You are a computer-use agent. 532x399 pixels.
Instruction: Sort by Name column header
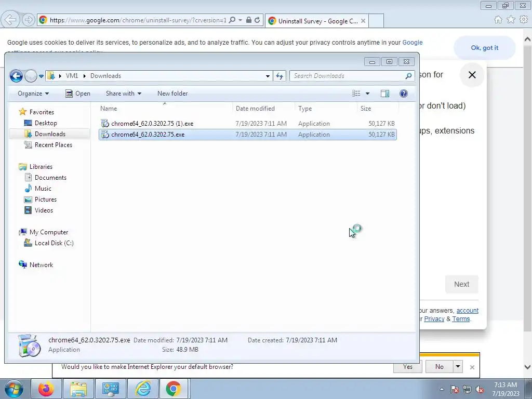(x=109, y=109)
